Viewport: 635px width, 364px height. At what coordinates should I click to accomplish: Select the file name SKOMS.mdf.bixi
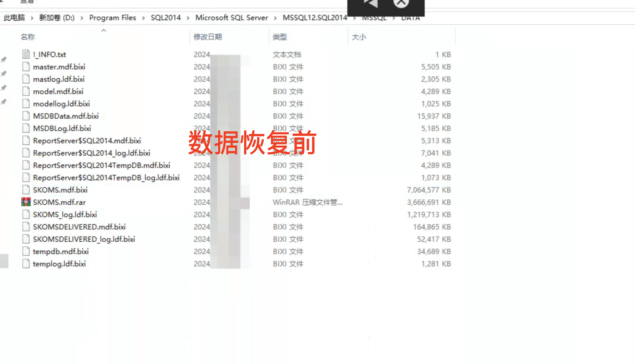point(60,190)
